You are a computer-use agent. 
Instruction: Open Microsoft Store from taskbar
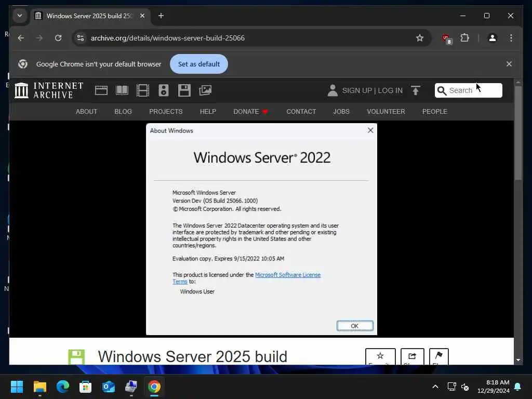tap(86, 387)
